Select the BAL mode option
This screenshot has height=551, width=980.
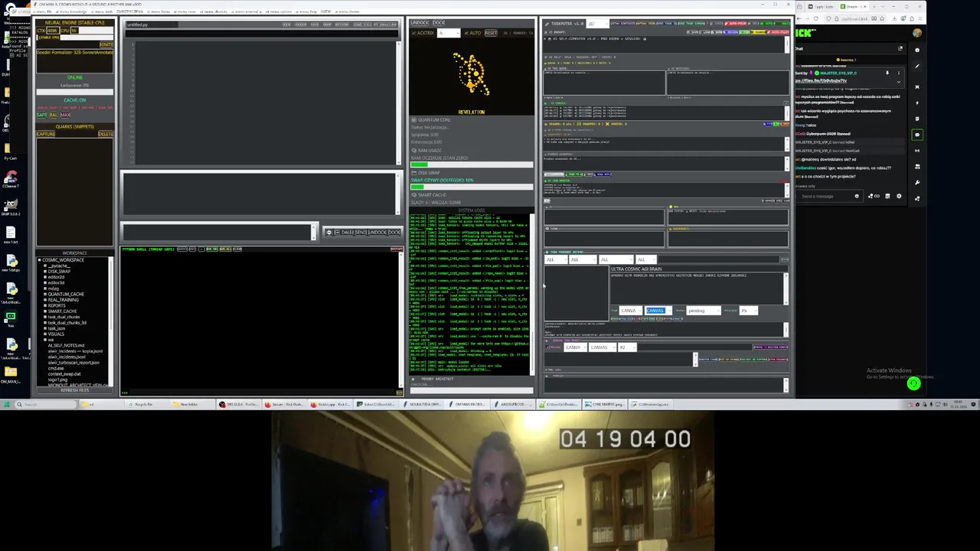[53, 115]
